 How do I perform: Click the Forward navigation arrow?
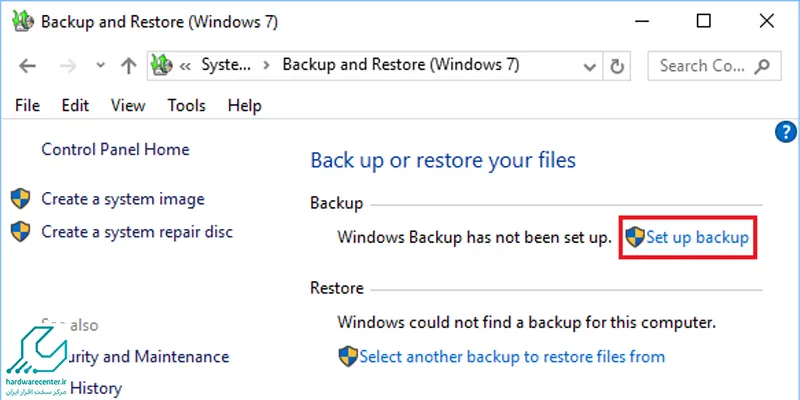(x=67, y=66)
